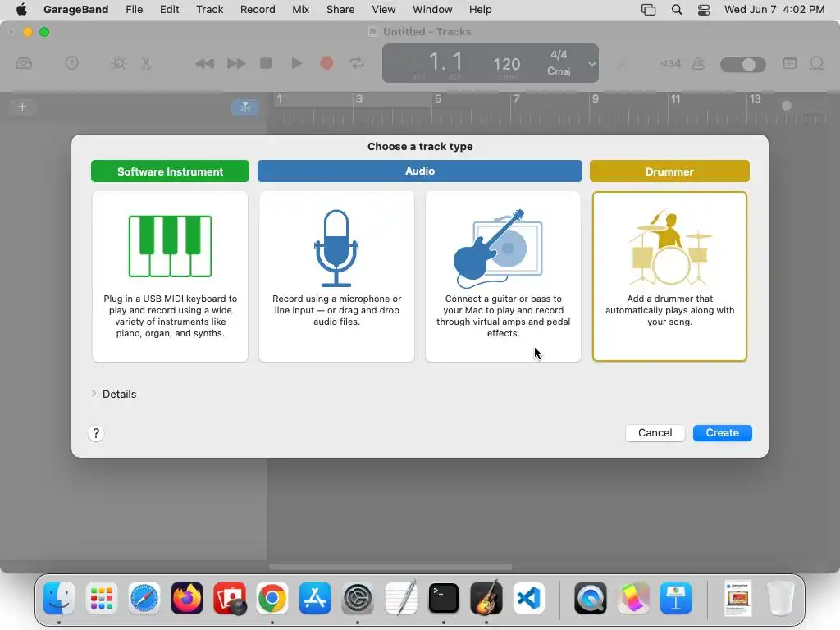Click the Stop transport button
This screenshot has width=840, height=630.
point(266,63)
